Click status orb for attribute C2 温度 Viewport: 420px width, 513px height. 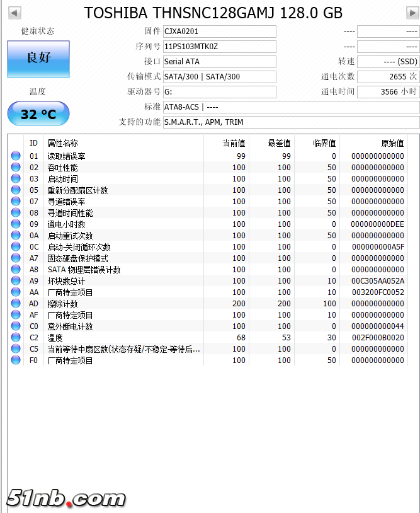coord(16,337)
